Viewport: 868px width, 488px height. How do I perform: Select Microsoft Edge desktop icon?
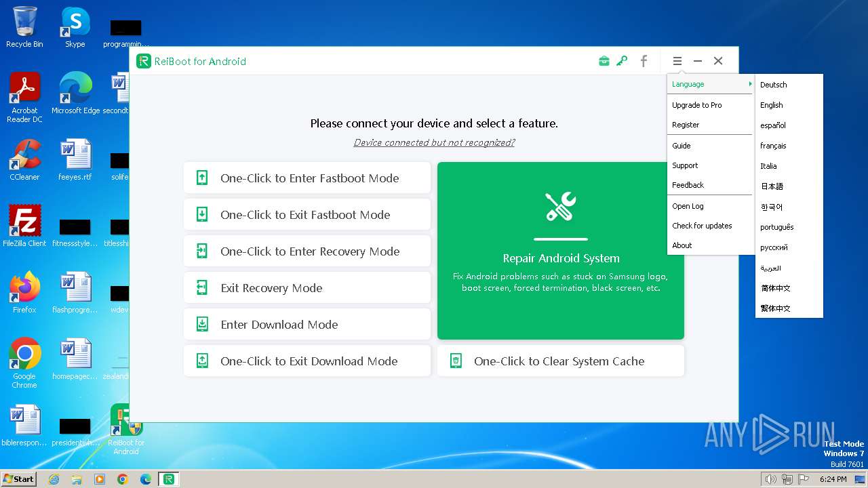click(75, 94)
